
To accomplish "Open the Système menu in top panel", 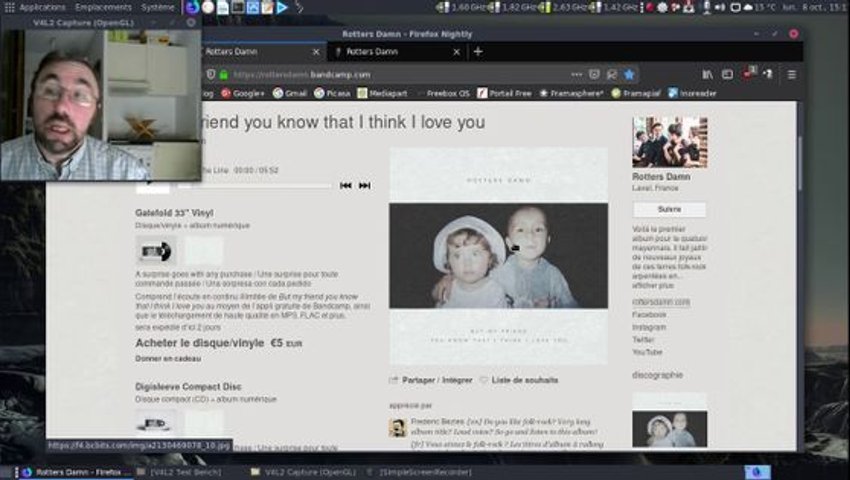I will pyautogui.click(x=158, y=7).
